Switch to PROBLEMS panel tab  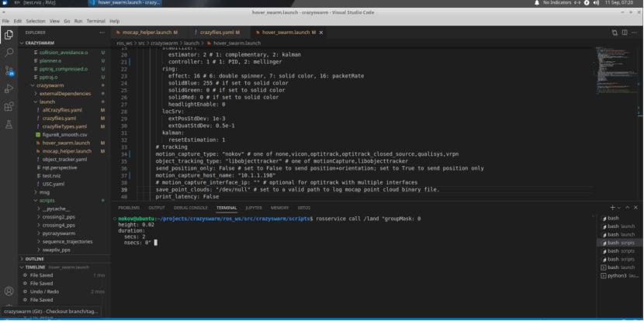[129, 208]
